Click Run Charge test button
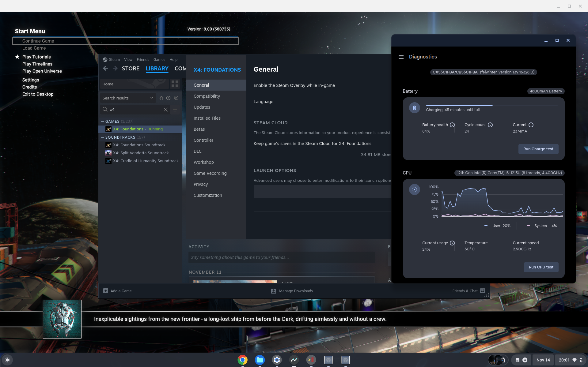Screen dimensions: 588x367 coord(538,149)
